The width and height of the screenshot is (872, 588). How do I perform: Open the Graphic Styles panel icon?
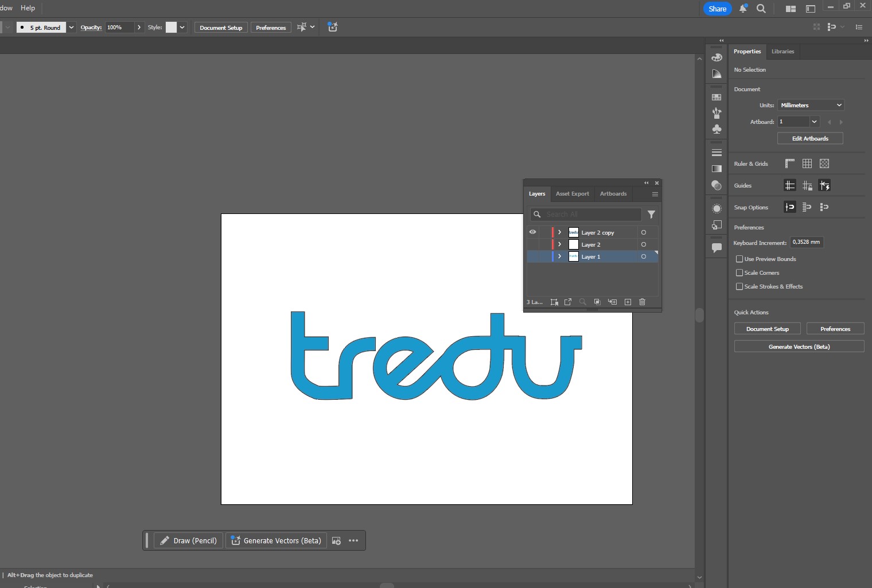click(x=717, y=225)
